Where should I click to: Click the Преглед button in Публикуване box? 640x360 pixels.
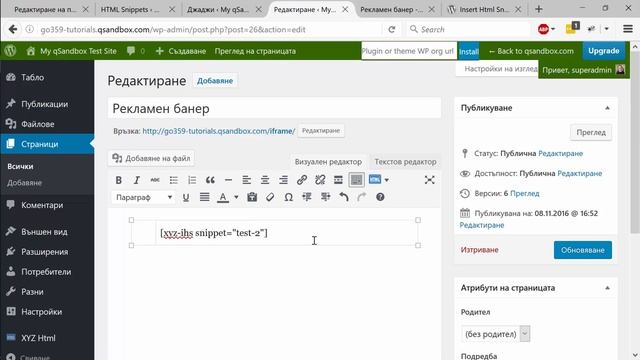(x=591, y=133)
